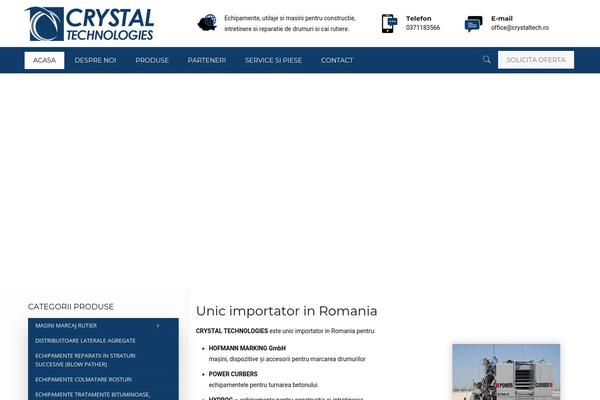
Task: Open search with the magnifier icon
Action: [486, 59]
